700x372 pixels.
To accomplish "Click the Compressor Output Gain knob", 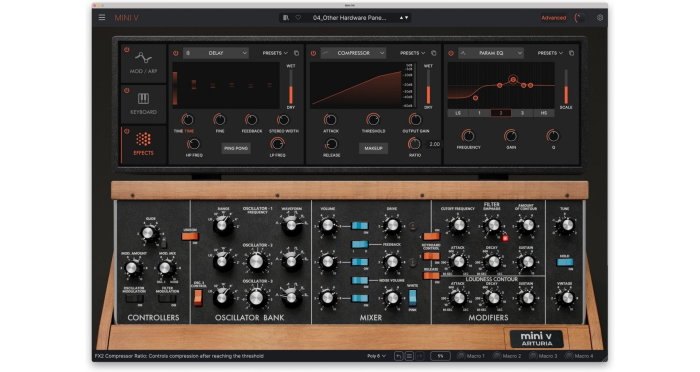I will point(415,120).
